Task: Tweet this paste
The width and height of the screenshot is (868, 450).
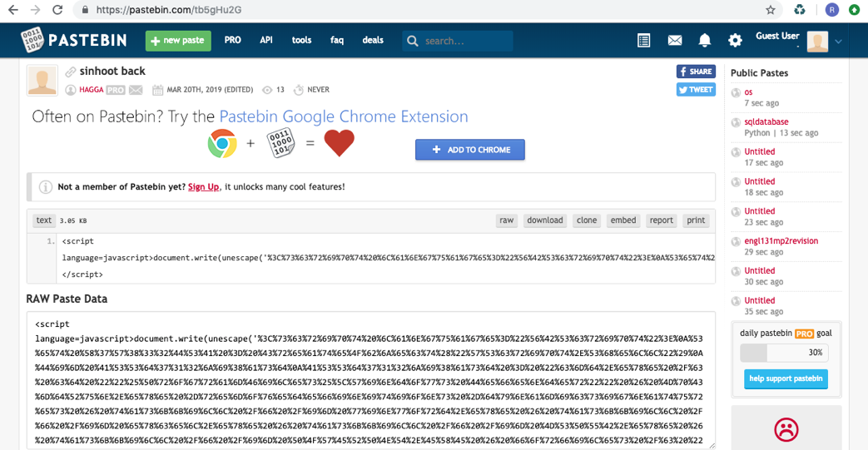Action: click(x=696, y=90)
